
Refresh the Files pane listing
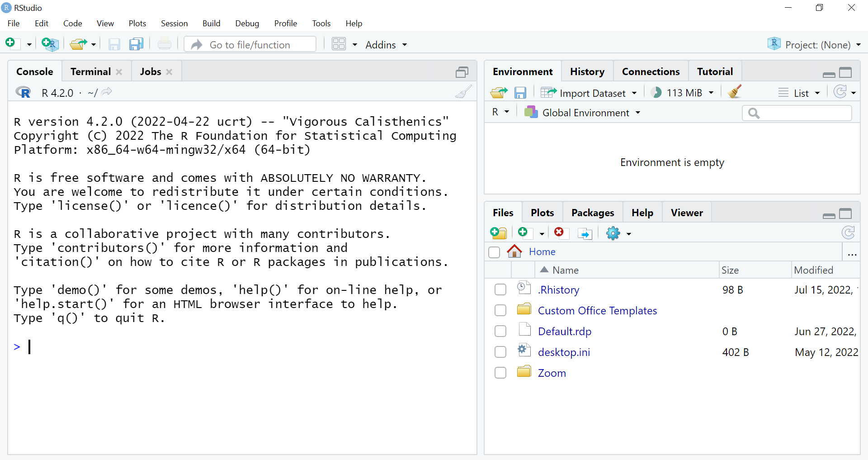pos(849,233)
